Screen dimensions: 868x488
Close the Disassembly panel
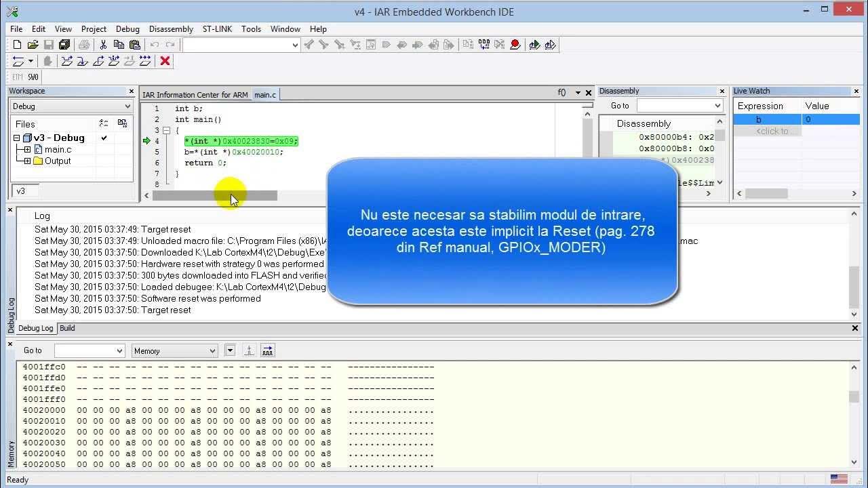722,91
